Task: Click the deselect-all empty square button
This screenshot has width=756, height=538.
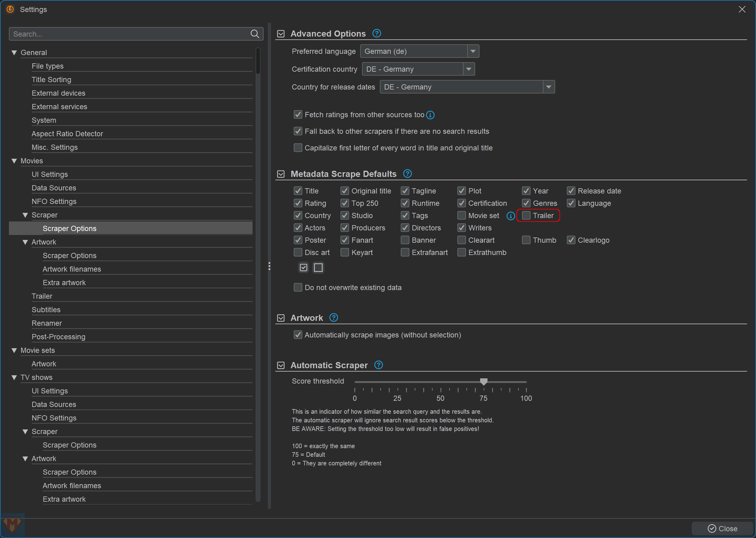Action: coord(318,267)
